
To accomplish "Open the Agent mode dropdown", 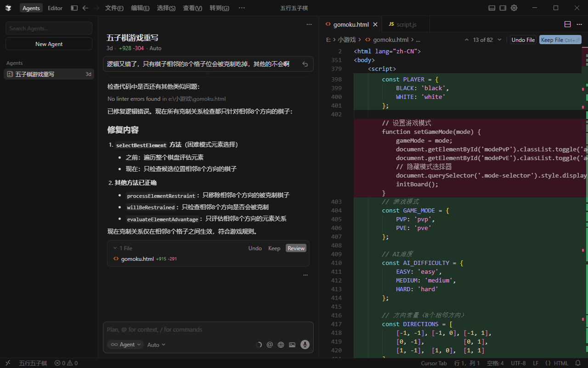I will [125, 345].
